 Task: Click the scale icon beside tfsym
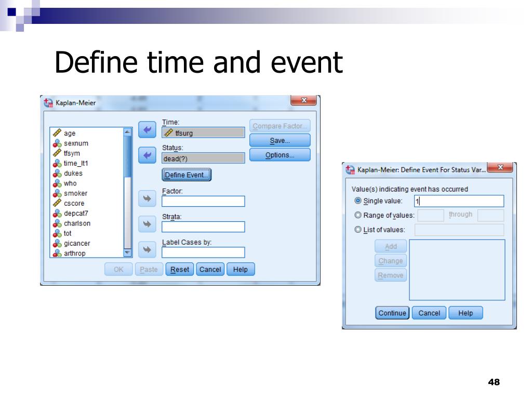(x=57, y=153)
